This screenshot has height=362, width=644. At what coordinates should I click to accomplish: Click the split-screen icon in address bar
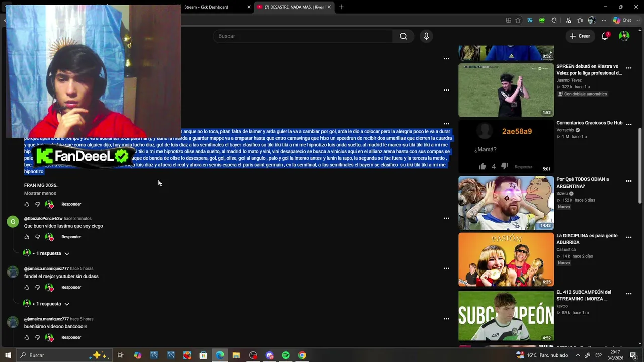pyautogui.click(x=508, y=20)
